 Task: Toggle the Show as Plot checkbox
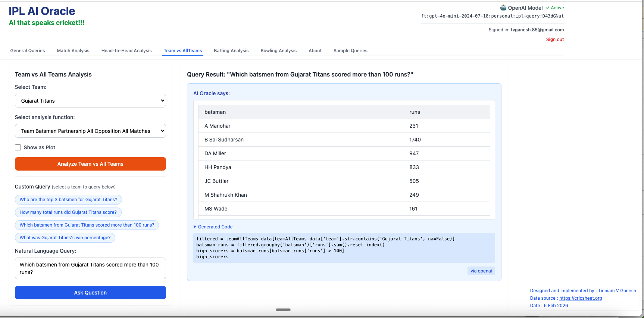point(18,147)
